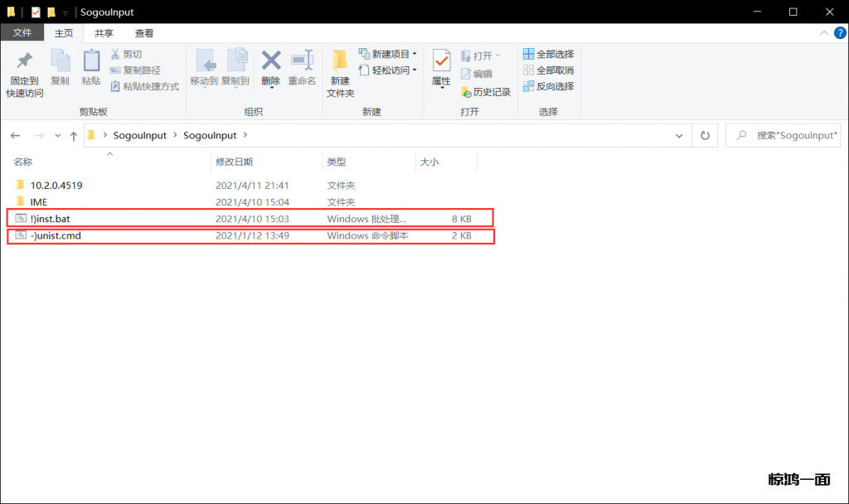Refresh the current folder view
849x504 pixels.
705,135
